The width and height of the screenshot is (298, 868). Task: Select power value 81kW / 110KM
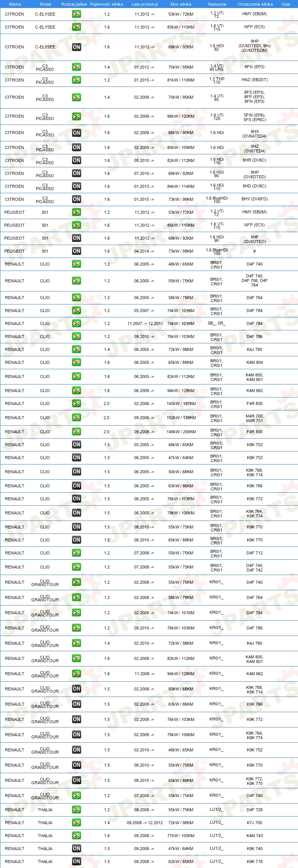tap(181, 80)
